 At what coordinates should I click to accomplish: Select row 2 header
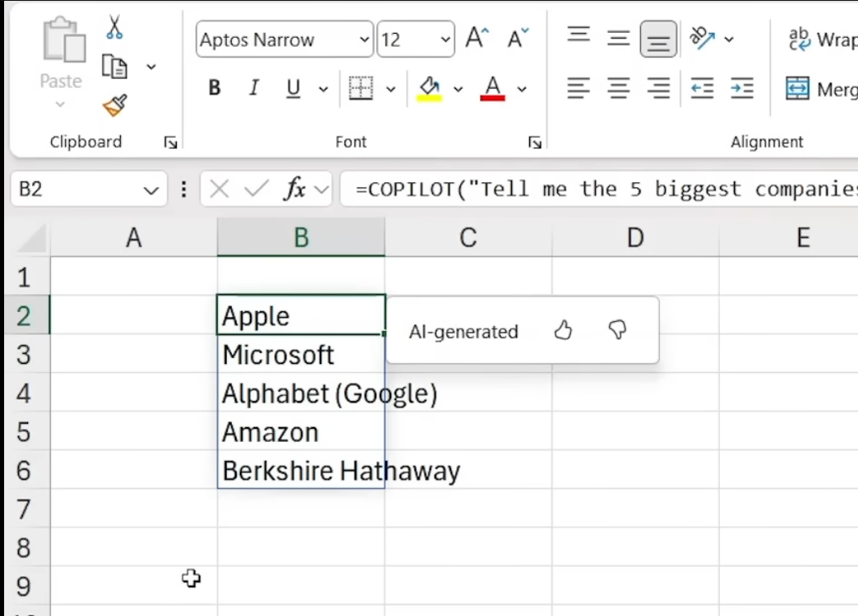pos(27,315)
